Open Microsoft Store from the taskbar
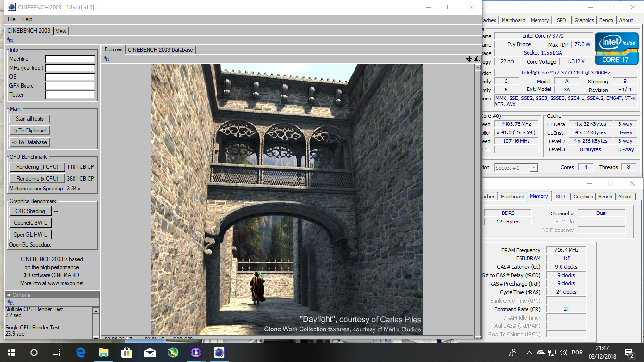644x362 pixels. [x=126, y=352]
